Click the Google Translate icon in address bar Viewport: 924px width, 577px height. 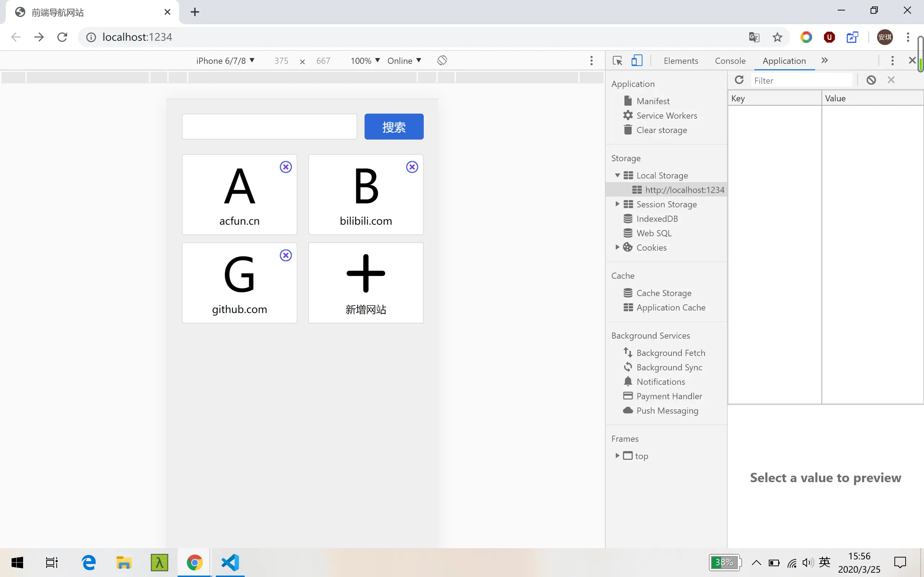pos(754,37)
